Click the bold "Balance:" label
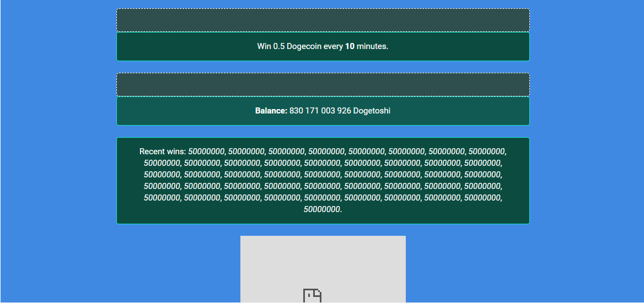Screen dimensions: 644x303 click(x=271, y=111)
